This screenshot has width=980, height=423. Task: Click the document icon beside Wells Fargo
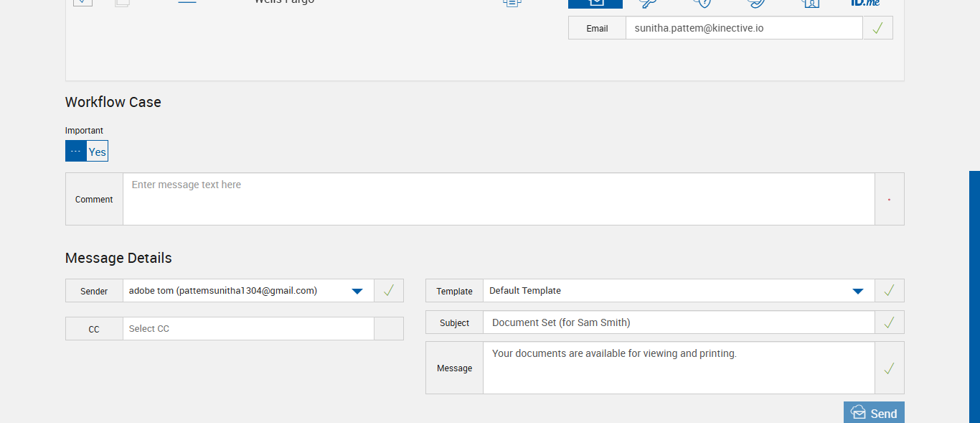512,3
